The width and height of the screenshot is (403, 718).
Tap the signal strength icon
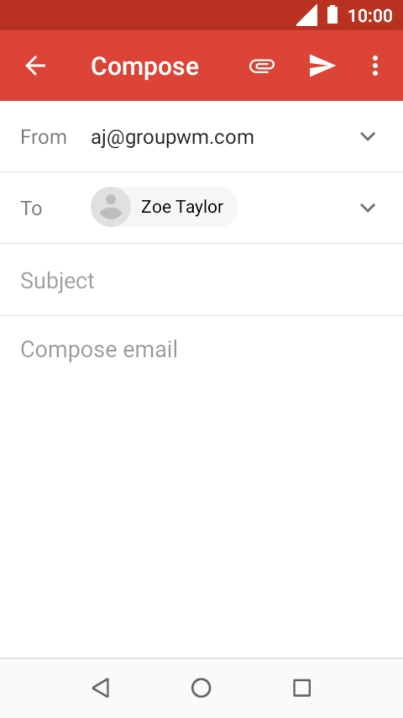[x=307, y=16]
